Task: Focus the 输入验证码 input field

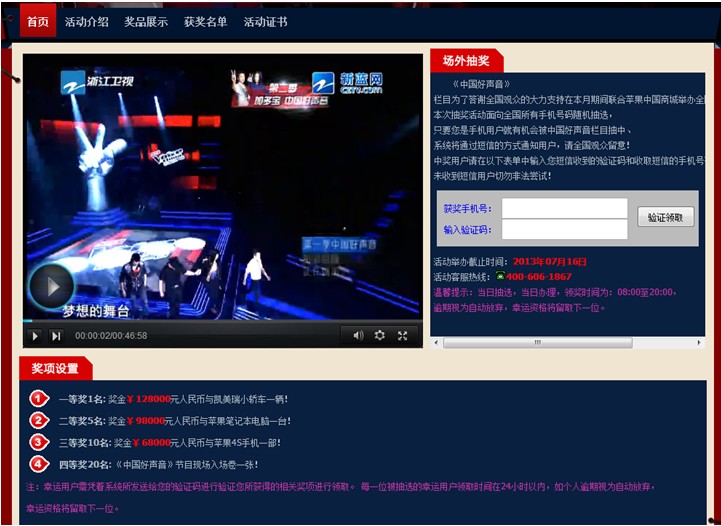Action: coord(564,229)
